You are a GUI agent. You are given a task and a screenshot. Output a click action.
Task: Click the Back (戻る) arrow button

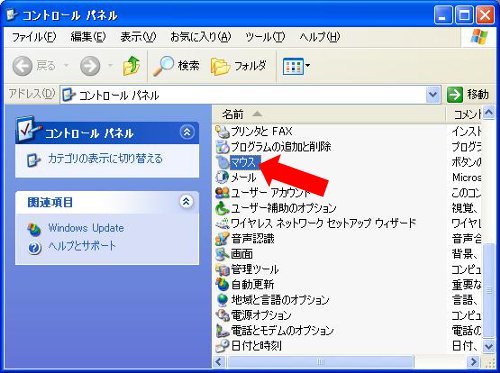pyautogui.click(x=22, y=66)
